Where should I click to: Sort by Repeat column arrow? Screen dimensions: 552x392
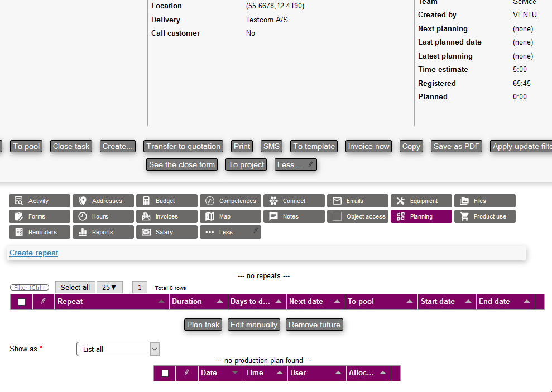pyautogui.click(x=161, y=302)
